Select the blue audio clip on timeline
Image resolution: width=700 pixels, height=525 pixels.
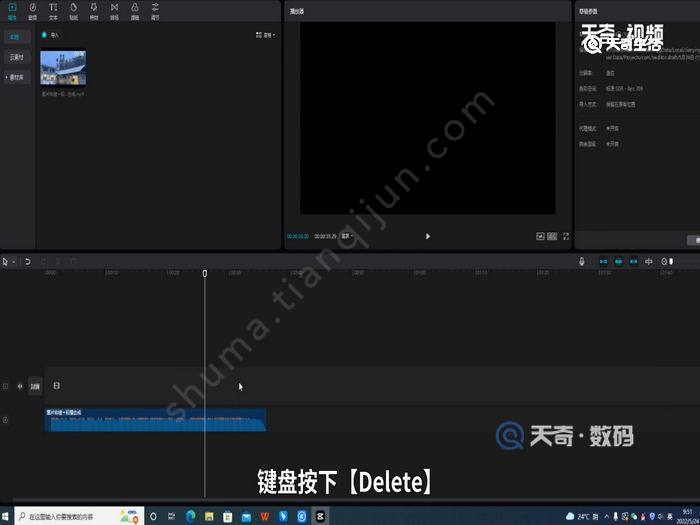click(155, 420)
